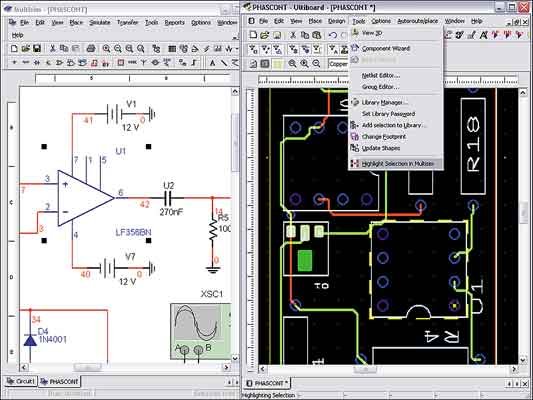Viewport: 533px width, 400px height.
Task: Click first magnifier zoom-in icon in Multisim
Action: coord(106,49)
